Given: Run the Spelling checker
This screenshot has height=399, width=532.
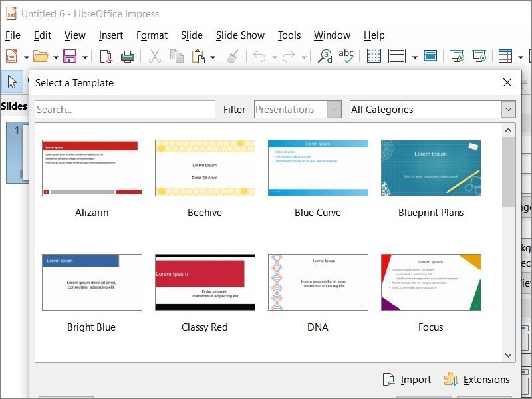Looking at the screenshot, I should click(x=346, y=56).
